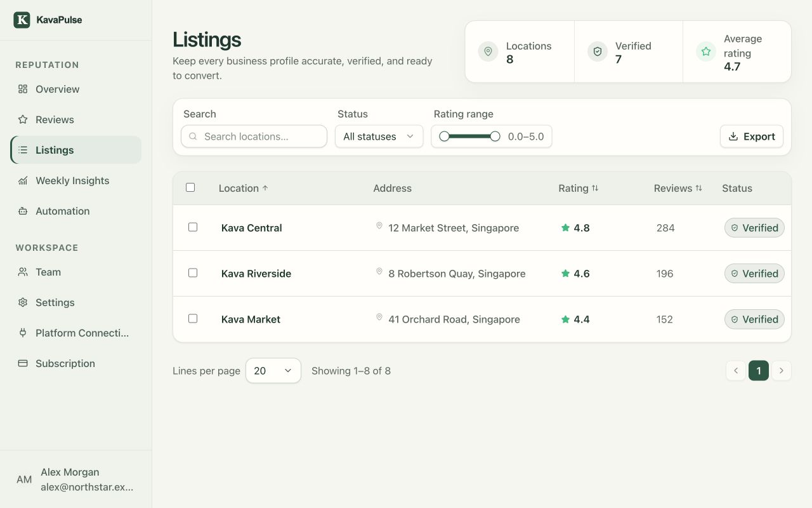
Task: Click the Reviews star icon in sidebar
Action: [23, 119]
